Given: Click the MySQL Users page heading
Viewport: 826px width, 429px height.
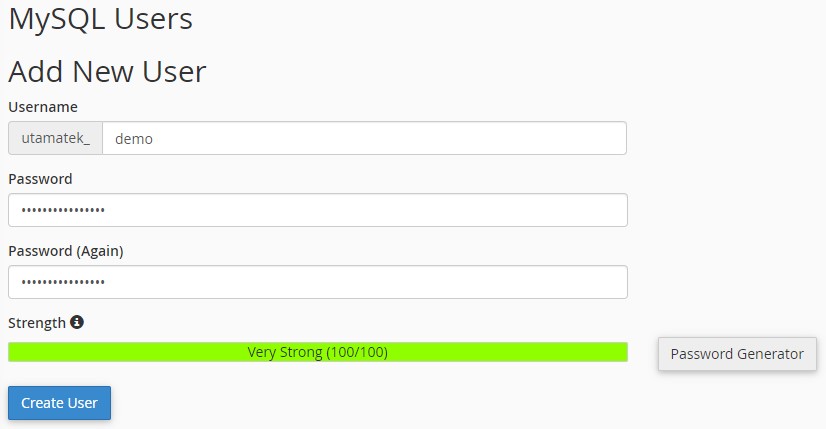Looking at the screenshot, I should coord(101,20).
